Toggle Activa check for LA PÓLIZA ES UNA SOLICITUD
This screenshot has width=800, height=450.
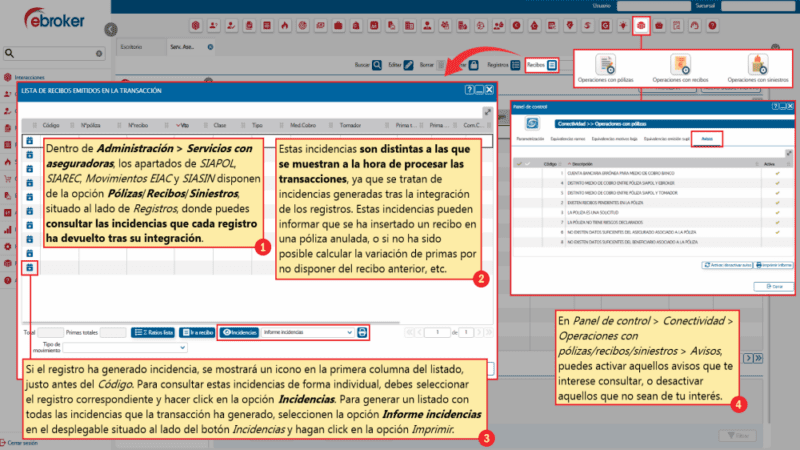776,211
